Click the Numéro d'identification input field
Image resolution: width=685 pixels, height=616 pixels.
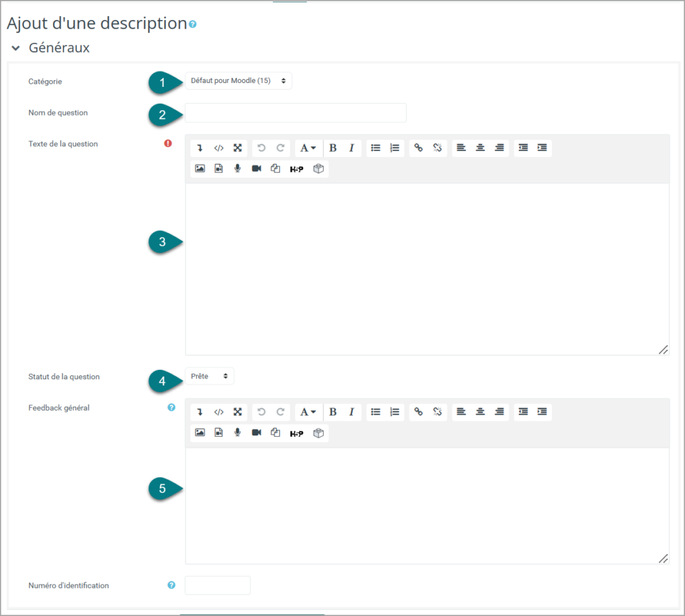(x=217, y=585)
